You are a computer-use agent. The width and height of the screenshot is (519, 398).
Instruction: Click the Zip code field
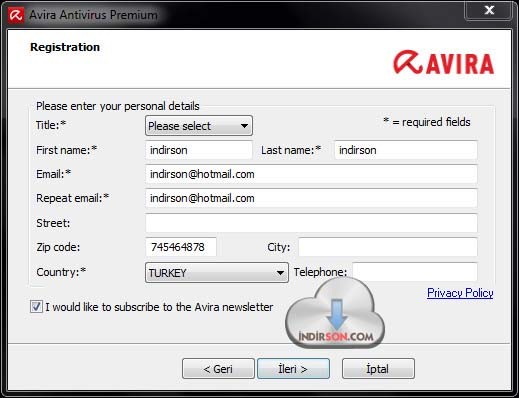(181, 247)
